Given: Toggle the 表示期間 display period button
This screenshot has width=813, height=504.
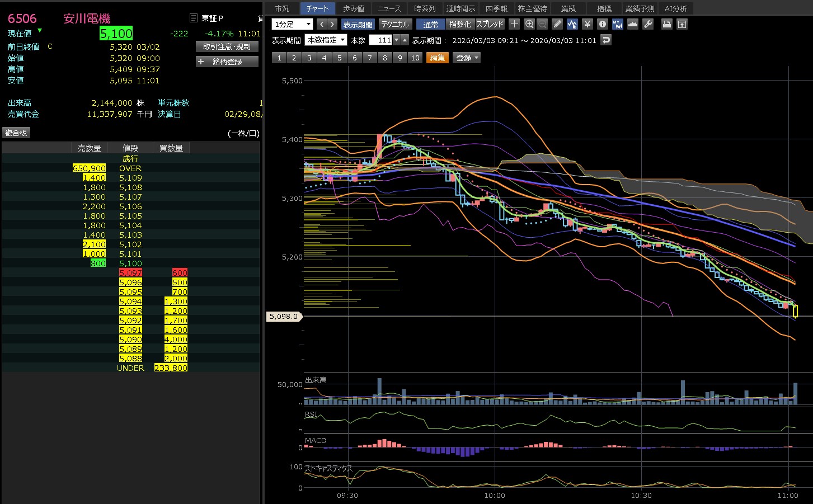Looking at the screenshot, I should pos(358,24).
